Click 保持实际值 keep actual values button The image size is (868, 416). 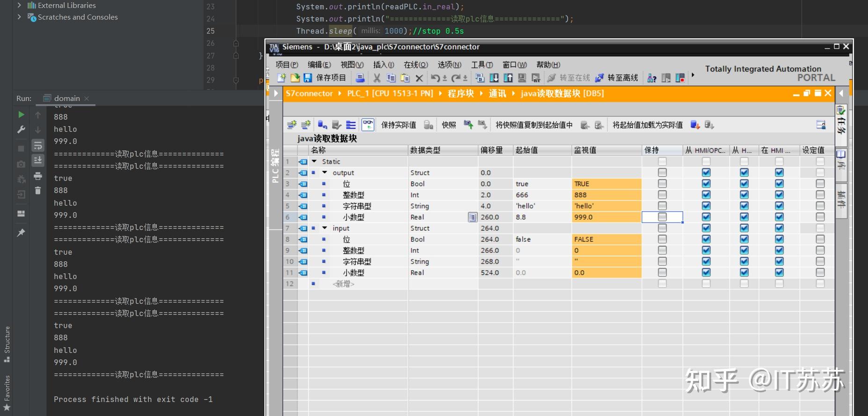tap(399, 125)
